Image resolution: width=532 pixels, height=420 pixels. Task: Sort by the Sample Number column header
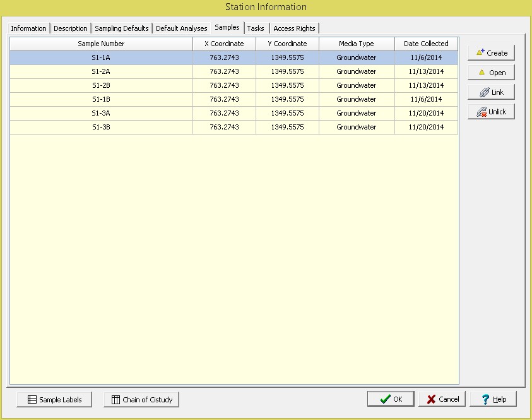101,44
